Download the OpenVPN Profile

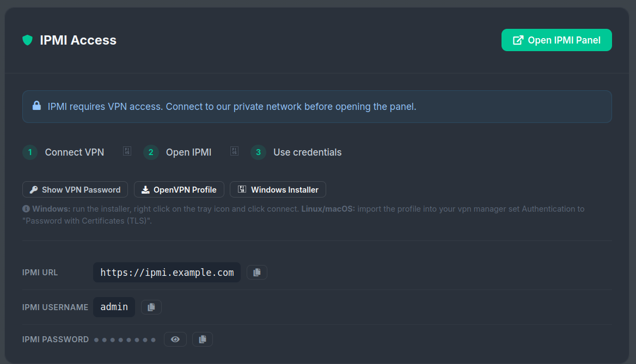pyautogui.click(x=179, y=190)
